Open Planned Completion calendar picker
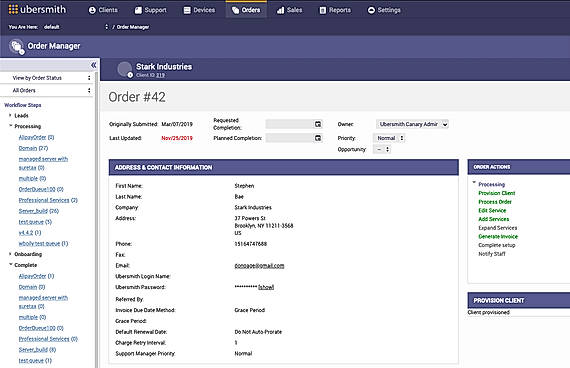Screen dimensions: 570x368 click(318, 138)
